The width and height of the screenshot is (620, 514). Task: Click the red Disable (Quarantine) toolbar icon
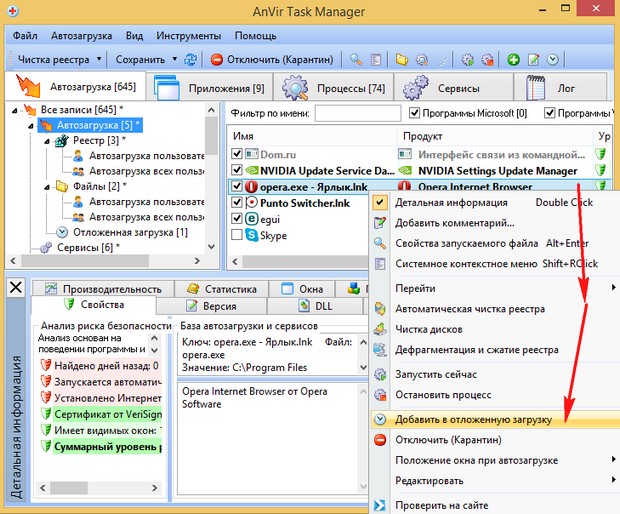[x=217, y=60]
